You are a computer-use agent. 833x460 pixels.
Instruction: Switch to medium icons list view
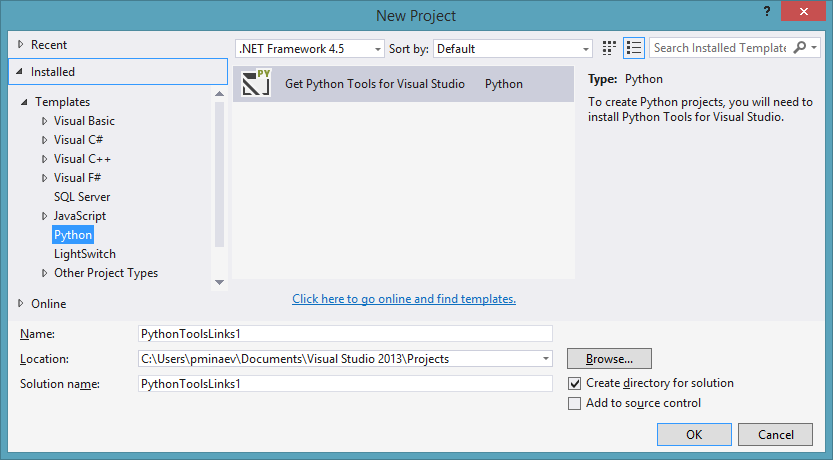coord(633,48)
